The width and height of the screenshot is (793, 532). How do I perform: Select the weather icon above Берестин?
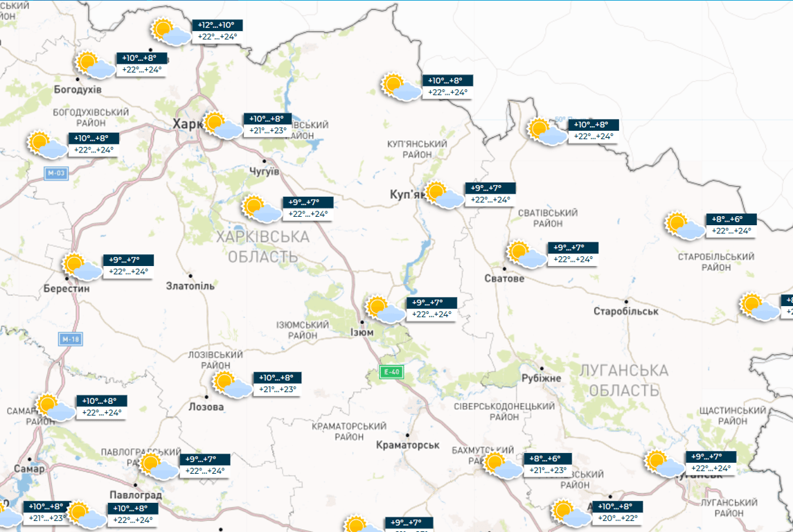pos(82,267)
